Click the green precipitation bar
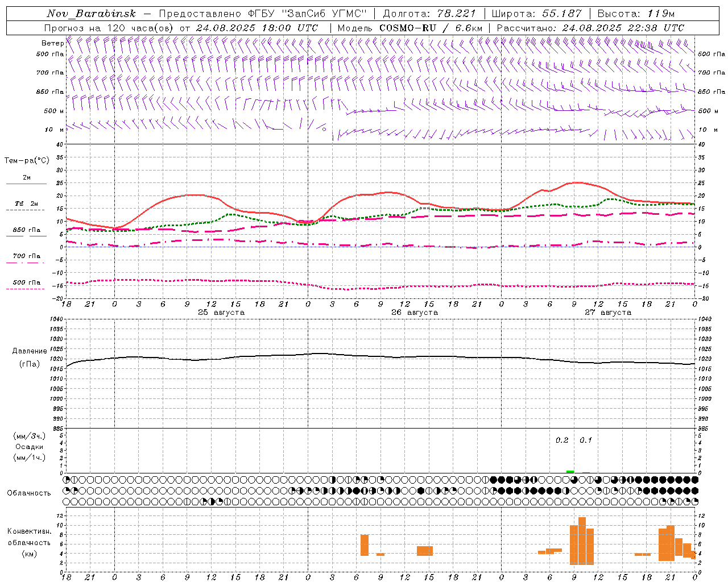Image resolution: width=728 pixels, height=582 pixels. click(x=570, y=472)
